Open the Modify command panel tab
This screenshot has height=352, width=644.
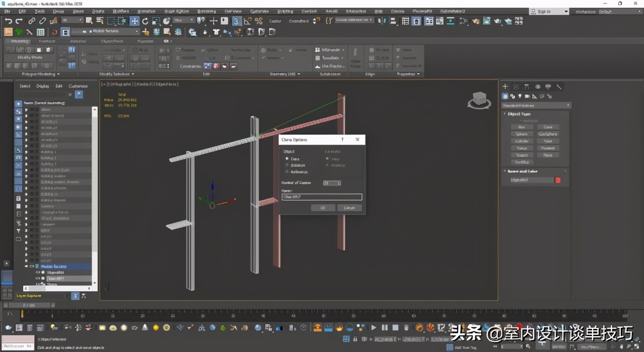[x=516, y=87]
